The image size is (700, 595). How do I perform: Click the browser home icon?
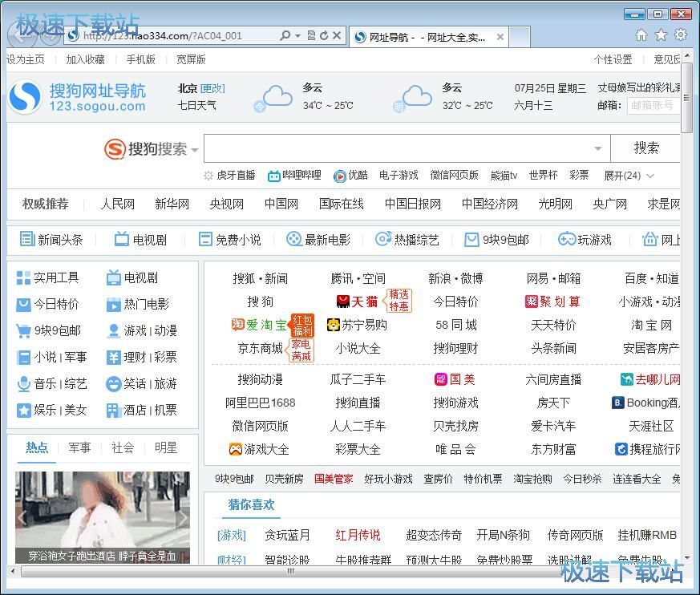[641, 35]
